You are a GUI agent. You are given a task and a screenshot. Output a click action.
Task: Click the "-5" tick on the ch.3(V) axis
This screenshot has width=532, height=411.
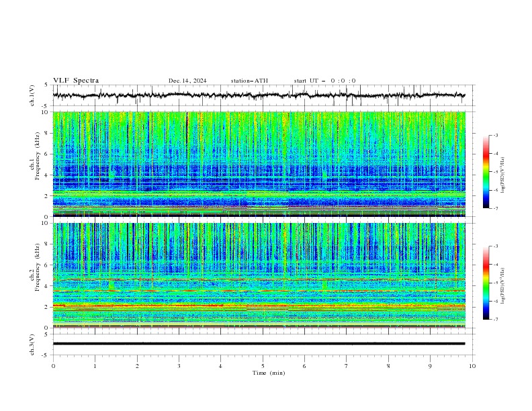(x=46, y=355)
